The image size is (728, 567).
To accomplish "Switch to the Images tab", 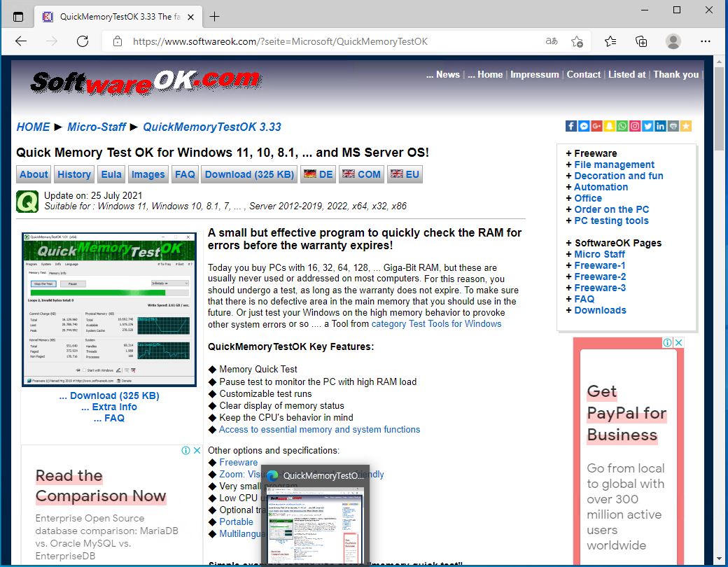I will 148,174.
